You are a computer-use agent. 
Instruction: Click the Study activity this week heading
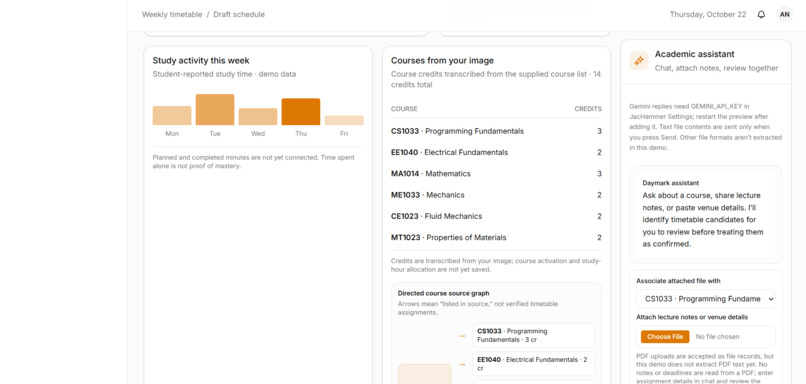201,61
